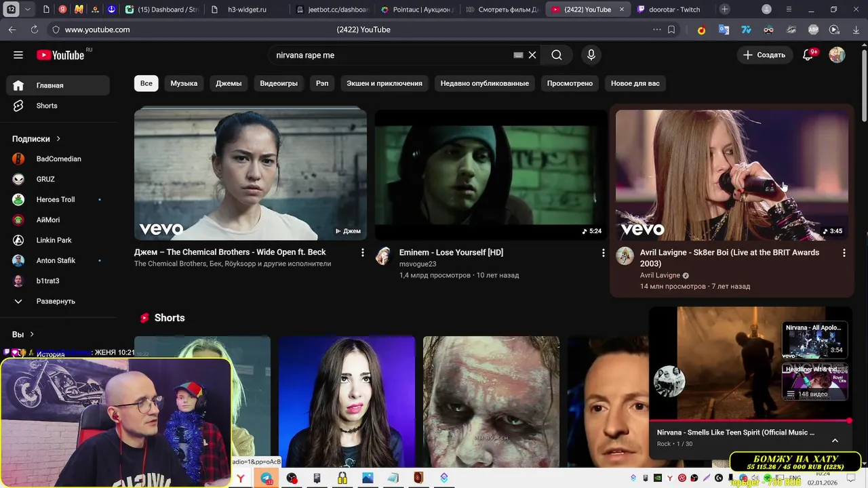868x488 pixels.
Task: Go to YouTube home via logo
Action: point(61,55)
